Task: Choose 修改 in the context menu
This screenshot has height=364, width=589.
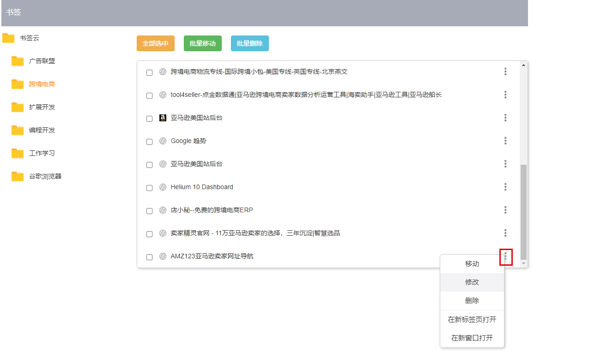Action: pos(472,282)
